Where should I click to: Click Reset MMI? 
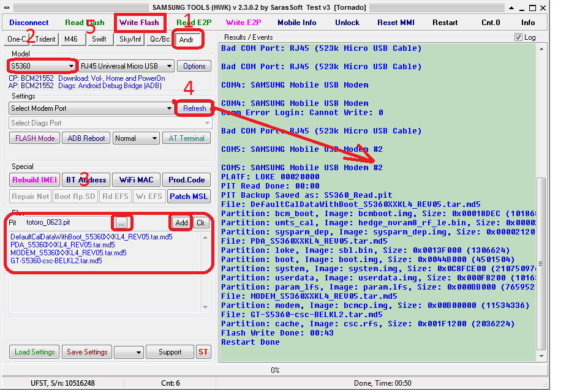click(396, 23)
